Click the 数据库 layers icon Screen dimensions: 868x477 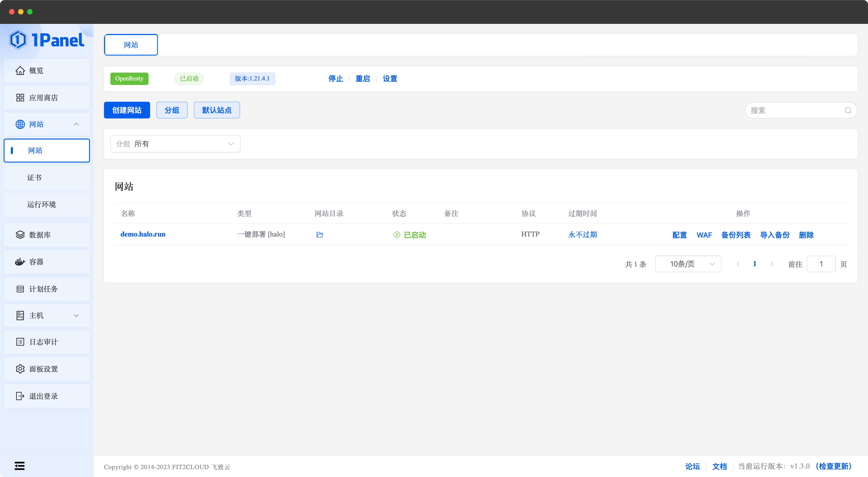(20, 235)
